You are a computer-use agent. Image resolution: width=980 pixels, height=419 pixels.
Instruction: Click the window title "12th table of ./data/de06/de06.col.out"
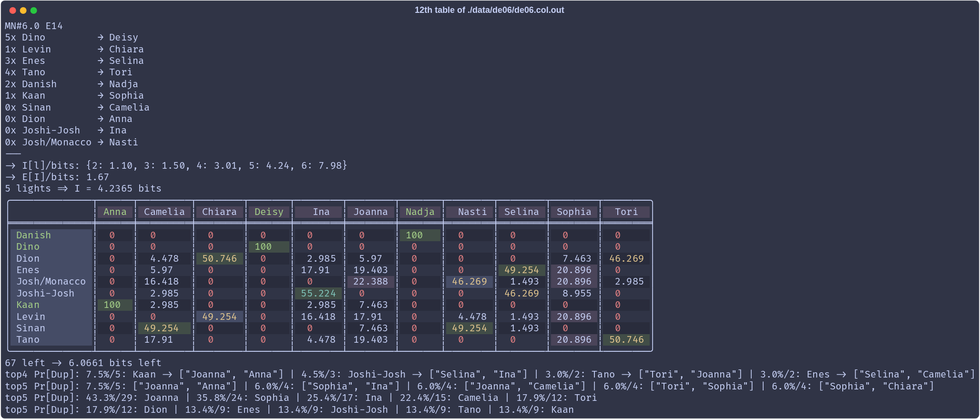coord(489,10)
